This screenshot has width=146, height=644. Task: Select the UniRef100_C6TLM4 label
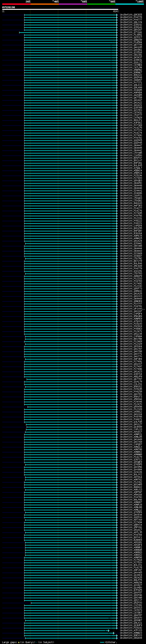(131, 67)
